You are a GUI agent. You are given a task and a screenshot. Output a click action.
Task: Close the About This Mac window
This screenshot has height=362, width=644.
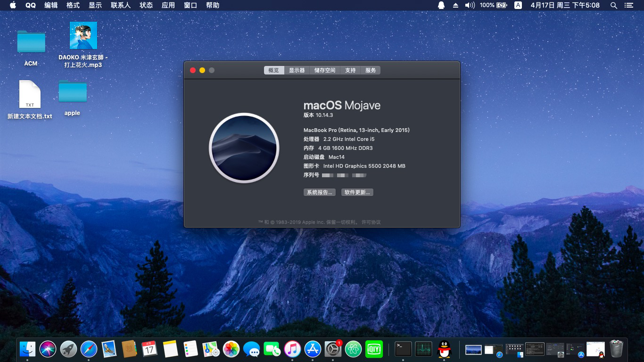[x=193, y=70]
